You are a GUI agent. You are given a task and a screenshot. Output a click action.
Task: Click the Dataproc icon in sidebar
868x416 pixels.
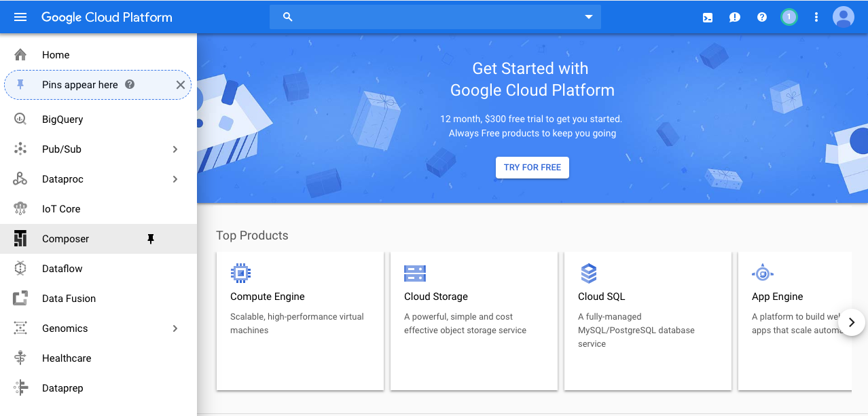(x=20, y=179)
